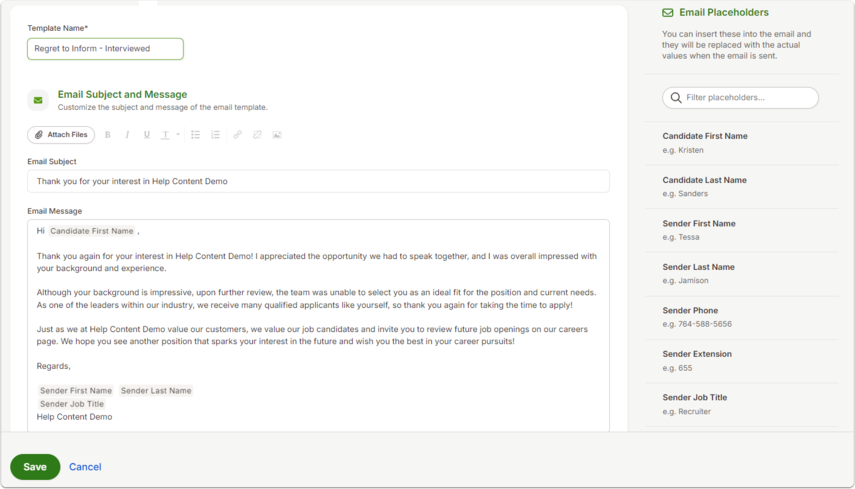Click 'Help Content Demo' signature line
855x489 pixels.
[x=74, y=417]
